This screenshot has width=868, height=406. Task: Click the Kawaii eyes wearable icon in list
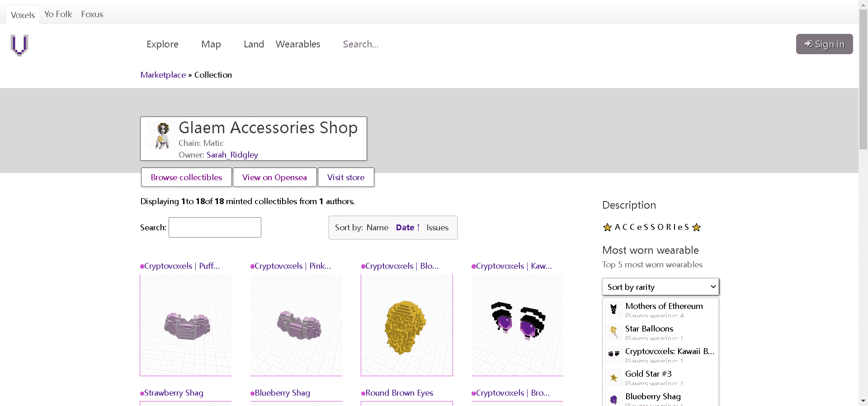coord(613,355)
